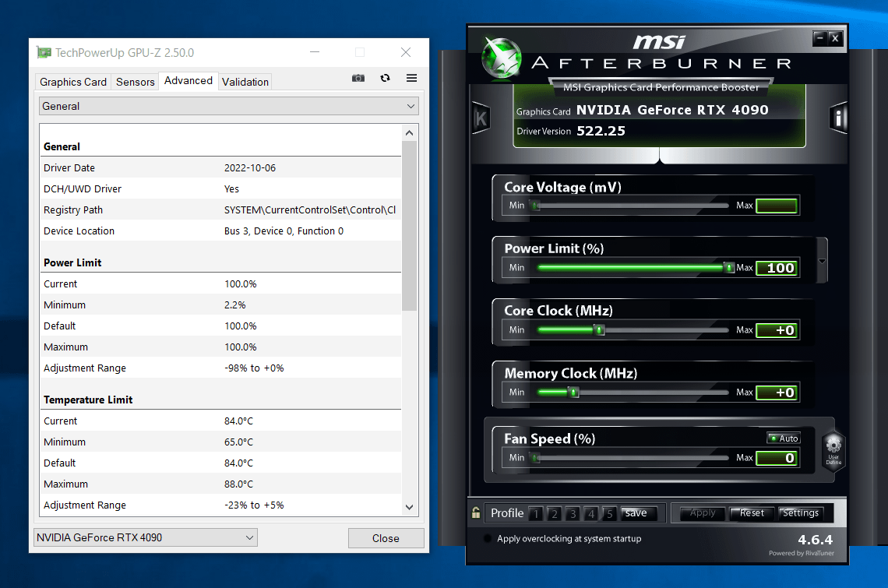This screenshot has width=888, height=588.
Task: Click the GPU-Z vertical scrollbar thumb
Action: click(410, 225)
